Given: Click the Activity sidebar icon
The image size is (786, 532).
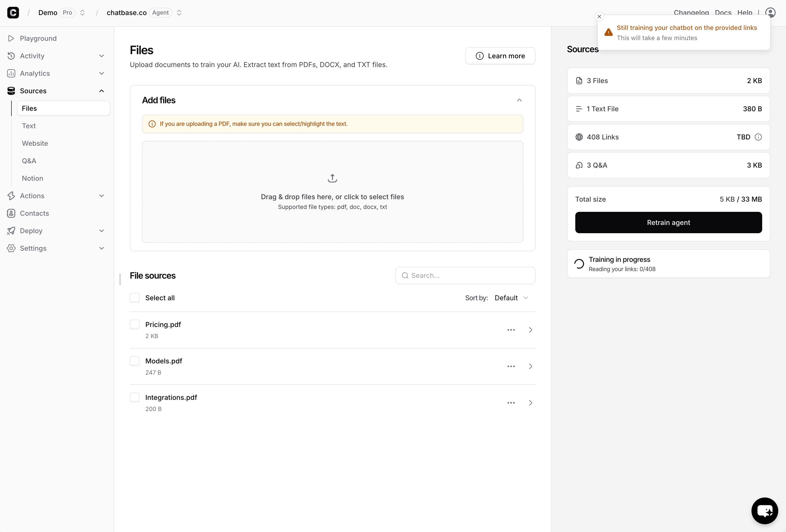Looking at the screenshot, I should [x=11, y=56].
